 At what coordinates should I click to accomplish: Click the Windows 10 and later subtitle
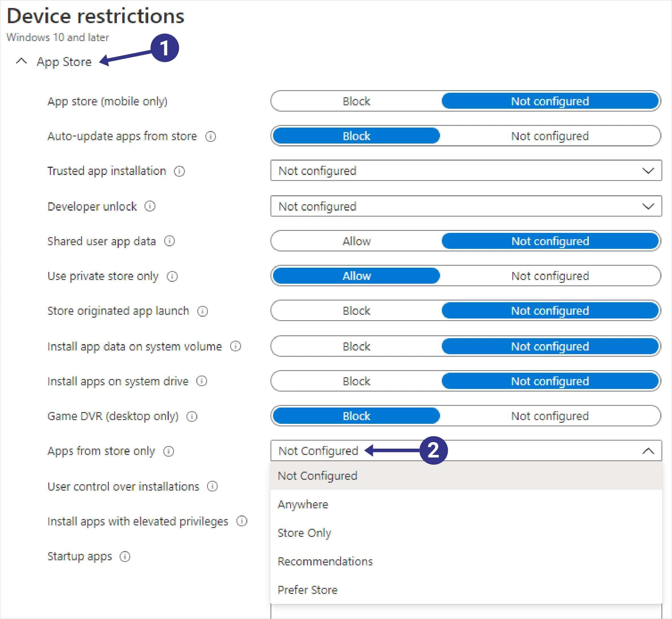click(58, 37)
